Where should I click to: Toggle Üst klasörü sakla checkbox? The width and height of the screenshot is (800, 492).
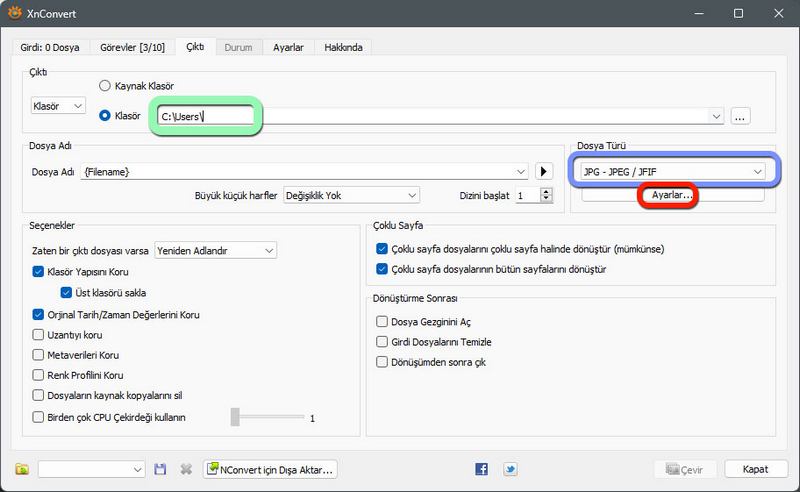66,292
